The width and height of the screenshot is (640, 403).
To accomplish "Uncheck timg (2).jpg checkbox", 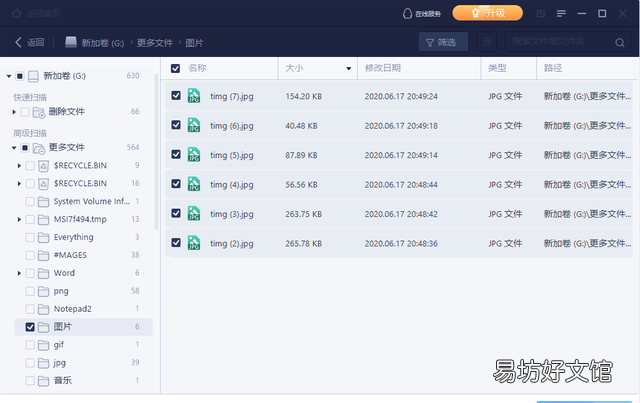I will pyautogui.click(x=176, y=243).
